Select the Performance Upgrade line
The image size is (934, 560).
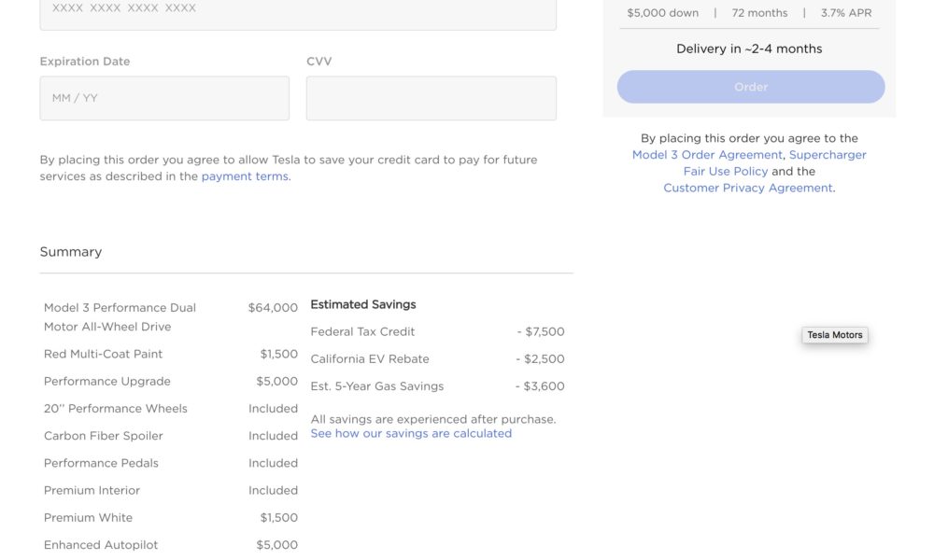pyautogui.click(x=107, y=382)
